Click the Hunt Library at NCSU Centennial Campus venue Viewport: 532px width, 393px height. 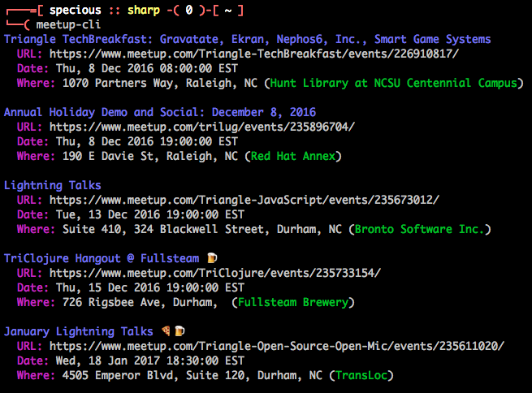point(394,83)
